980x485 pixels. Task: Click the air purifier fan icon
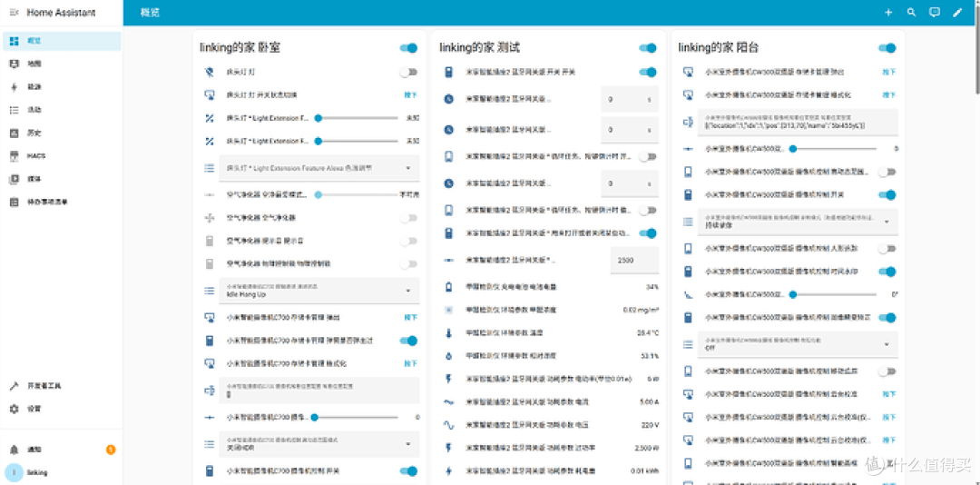tap(210, 218)
